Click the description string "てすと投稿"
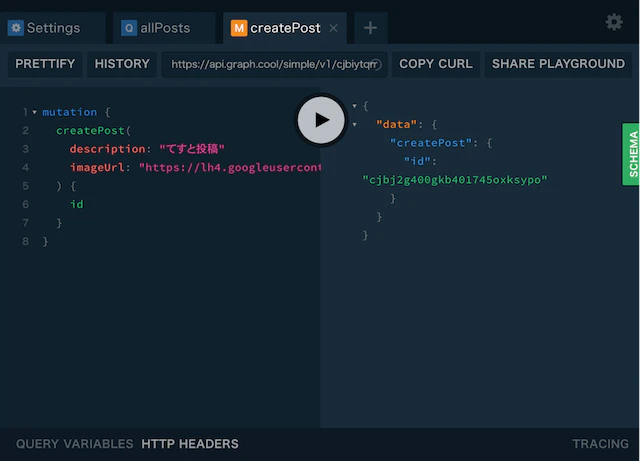640x461 pixels. click(192, 149)
